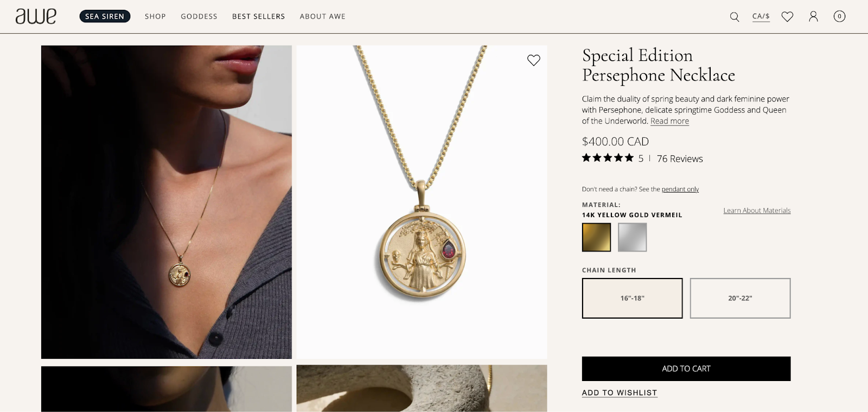Click the AWE logo
This screenshot has height=412, width=868.
[36, 16]
